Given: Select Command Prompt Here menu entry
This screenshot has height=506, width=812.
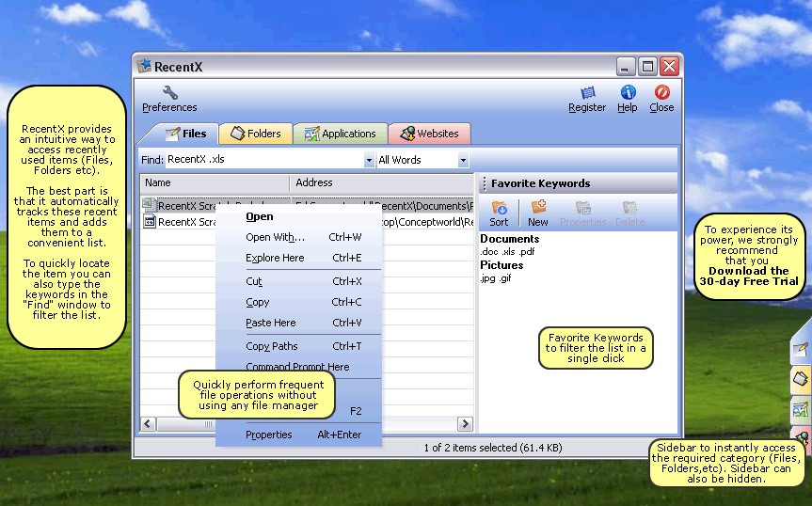Looking at the screenshot, I should tap(298, 367).
